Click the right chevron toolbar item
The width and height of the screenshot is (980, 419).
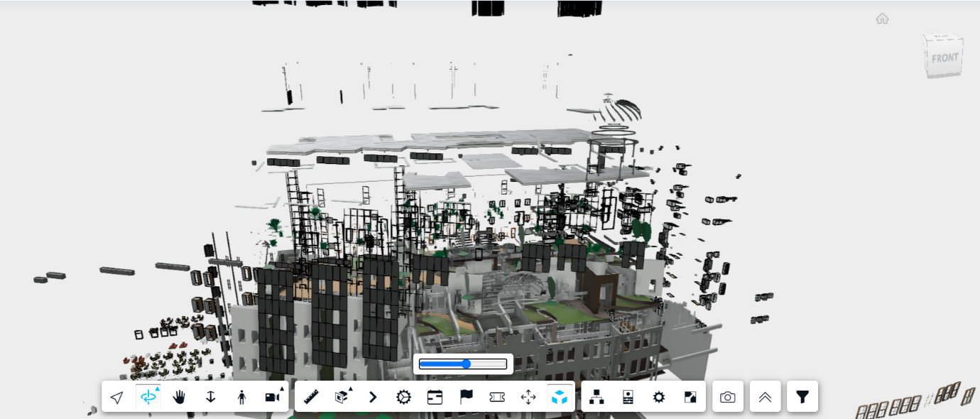tap(373, 397)
